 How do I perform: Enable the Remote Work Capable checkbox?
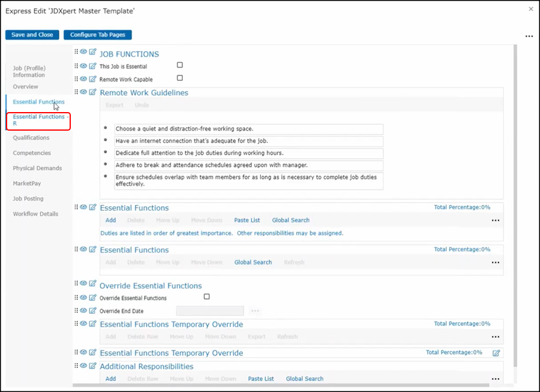point(180,78)
